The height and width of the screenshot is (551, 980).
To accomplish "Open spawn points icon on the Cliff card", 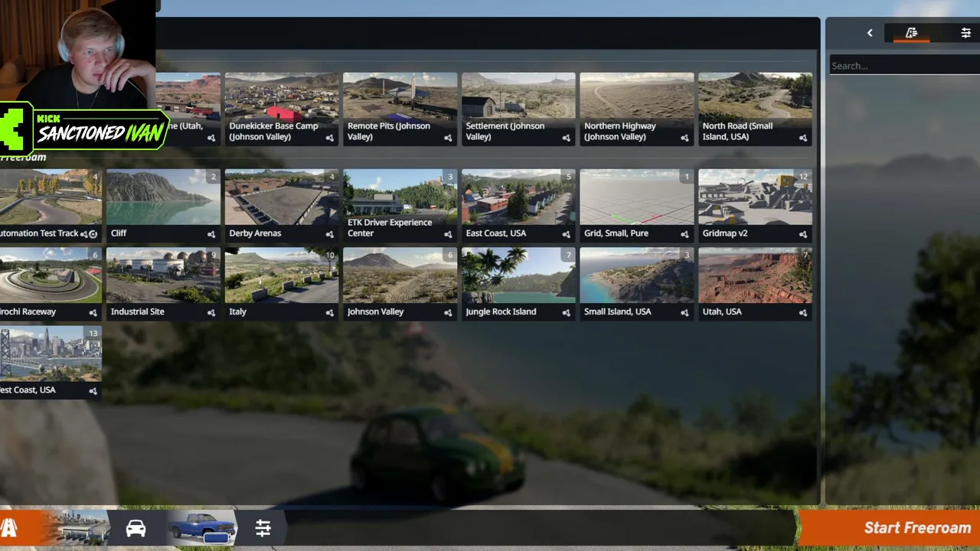I will (x=211, y=234).
